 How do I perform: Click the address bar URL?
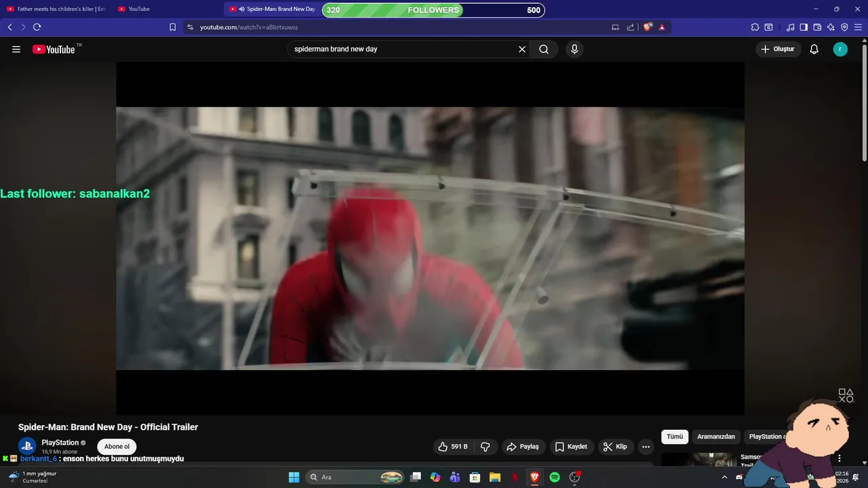click(249, 27)
